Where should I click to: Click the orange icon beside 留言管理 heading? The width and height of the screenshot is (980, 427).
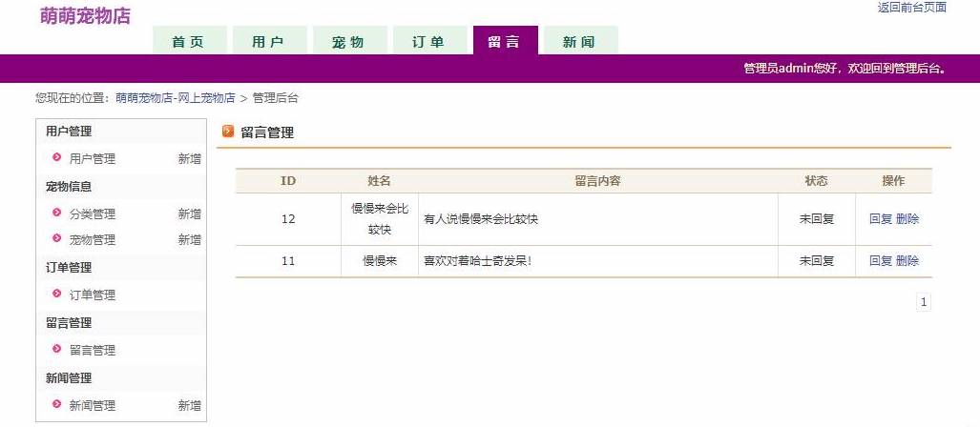(228, 132)
